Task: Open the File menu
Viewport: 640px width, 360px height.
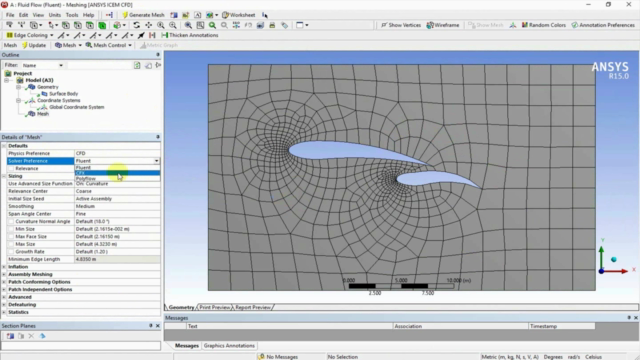Action: [x=10, y=15]
